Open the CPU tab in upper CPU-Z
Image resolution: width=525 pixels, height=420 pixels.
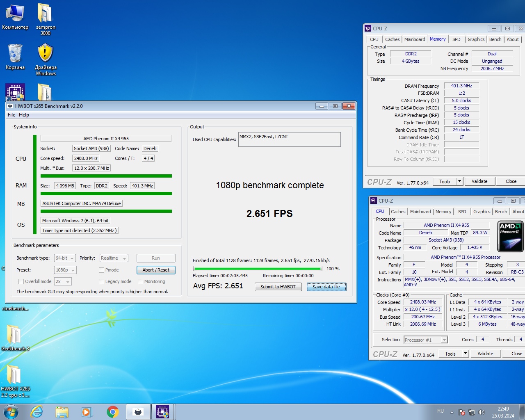[x=374, y=39]
